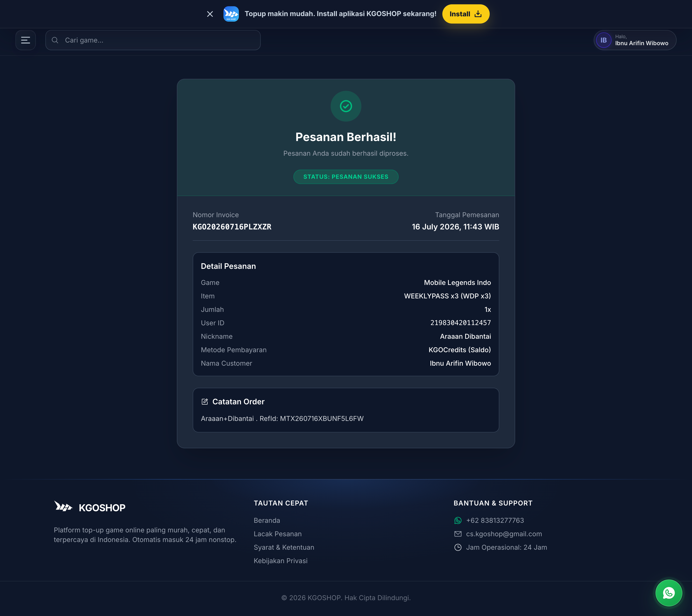This screenshot has height=616, width=692.
Task: Dismiss the install app banner
Action: pos(210,14)
